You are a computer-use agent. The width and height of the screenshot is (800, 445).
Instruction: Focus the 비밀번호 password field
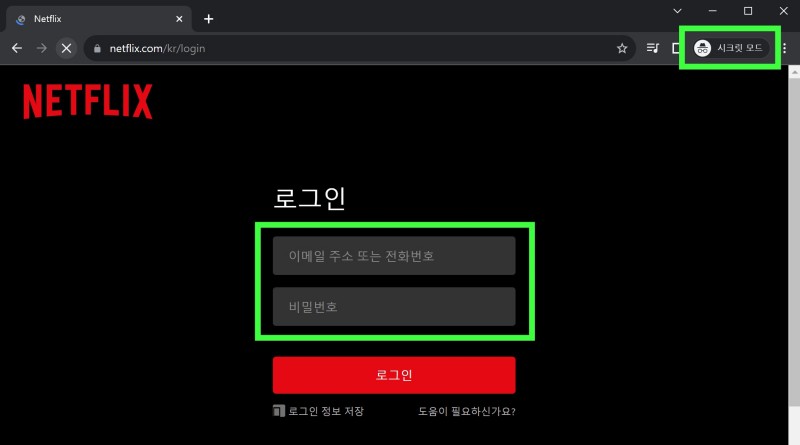tap(394, 307)
